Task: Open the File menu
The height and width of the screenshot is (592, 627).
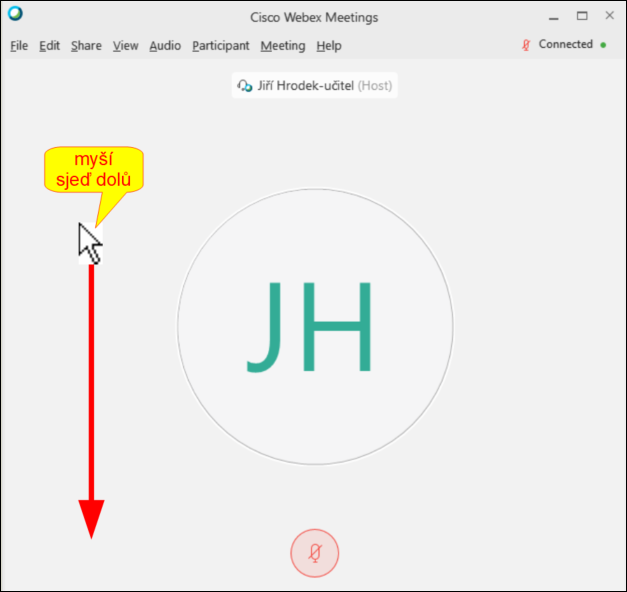Action: pos(19,46)
